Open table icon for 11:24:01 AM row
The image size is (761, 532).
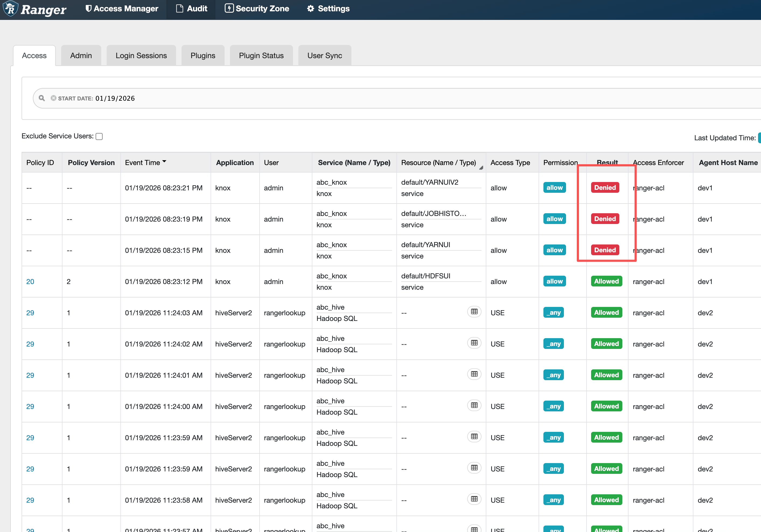(474, 374)
